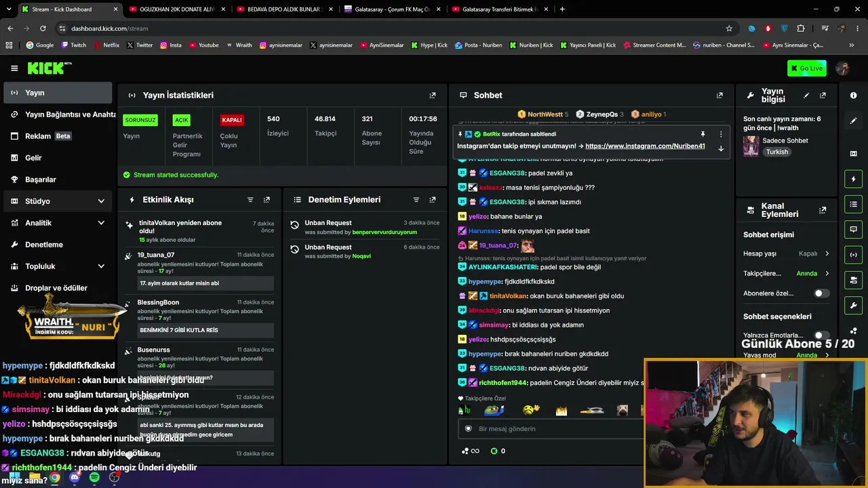Reload the Kick dashboard page
Viewport: 868px width, 488px height.
pyautogui.click(x=43, y=28)
